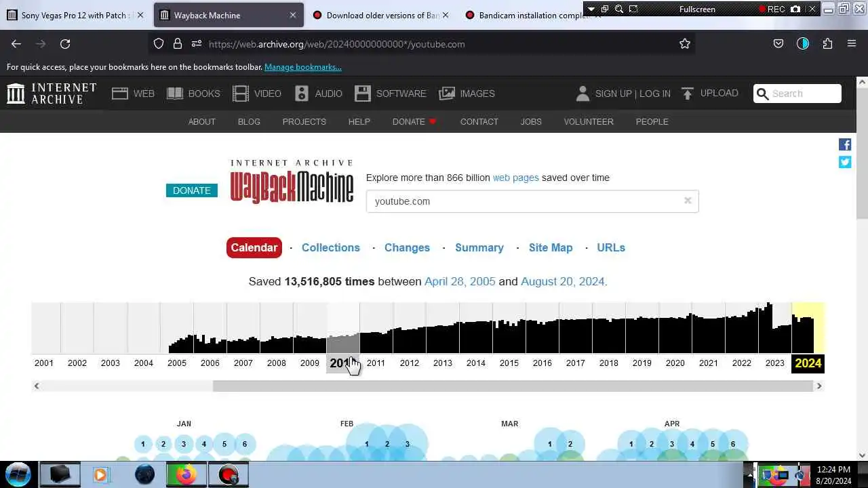868x488 pixels.
Task: Click the browser back arrow
Action: click(16, 44)
